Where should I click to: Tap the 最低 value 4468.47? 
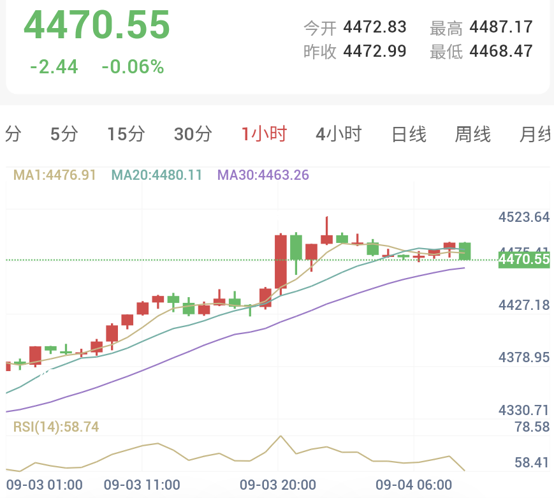[501, 51]
